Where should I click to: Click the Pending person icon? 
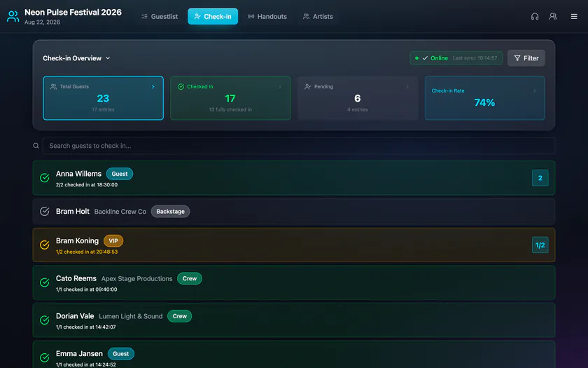(x=308, y=87)
